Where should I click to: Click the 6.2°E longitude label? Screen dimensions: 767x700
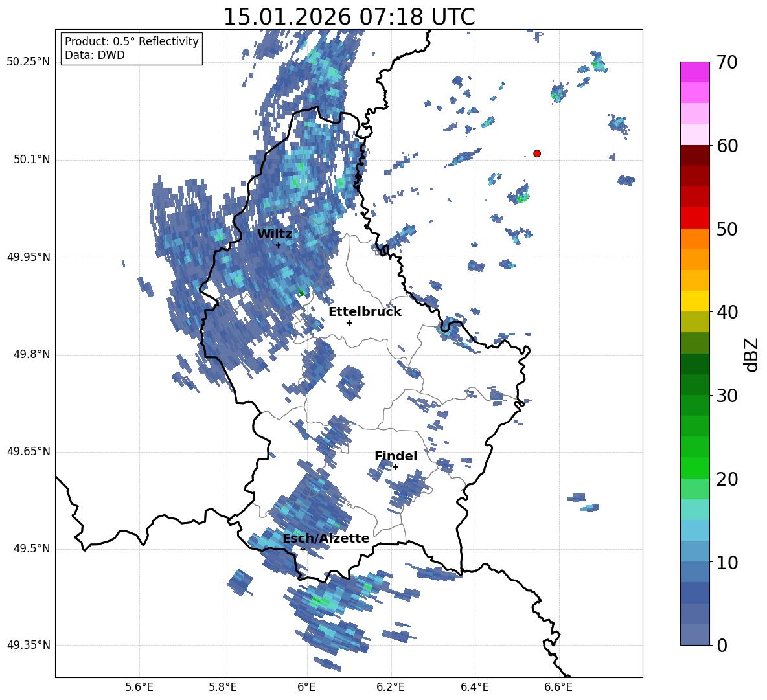(x=391, y=687)
